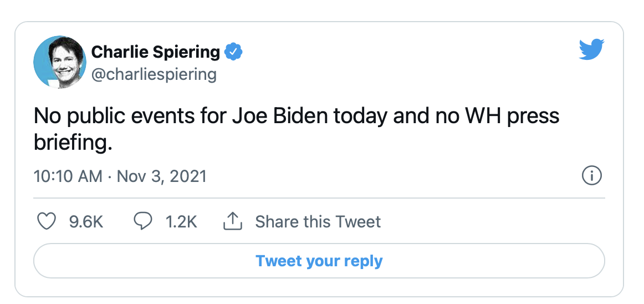The width and height of the screenshot is (644, 304).
Task: Click the reply speech bubble icon
Action: 143,222
